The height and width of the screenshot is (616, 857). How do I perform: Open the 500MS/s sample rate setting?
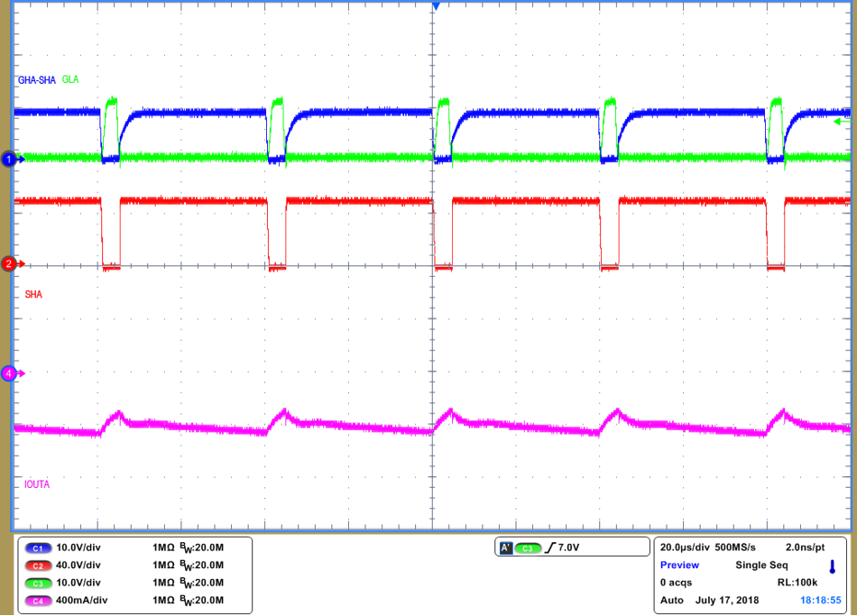coord(735,546)
